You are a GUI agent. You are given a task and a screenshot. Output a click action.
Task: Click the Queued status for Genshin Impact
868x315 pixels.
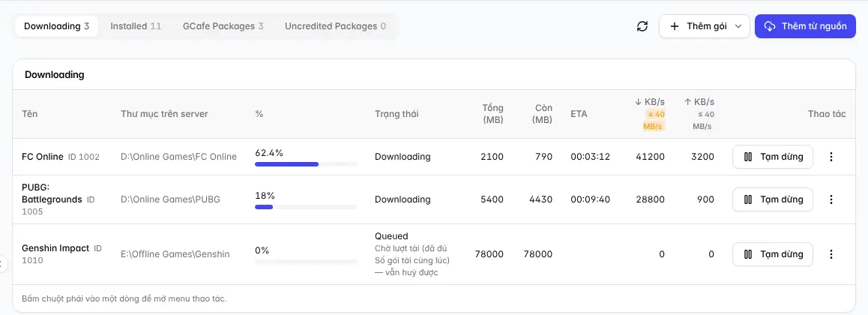391,235
